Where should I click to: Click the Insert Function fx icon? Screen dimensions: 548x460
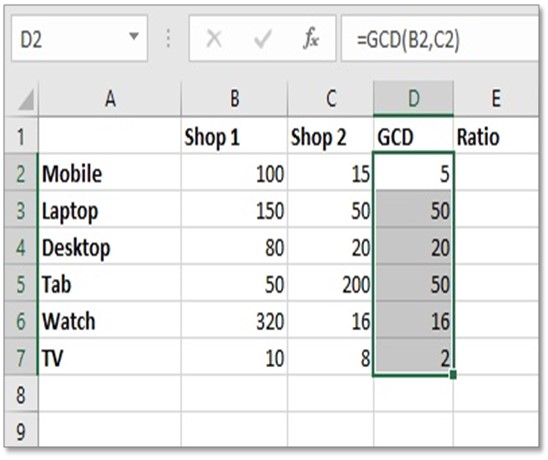pos(311,38)
